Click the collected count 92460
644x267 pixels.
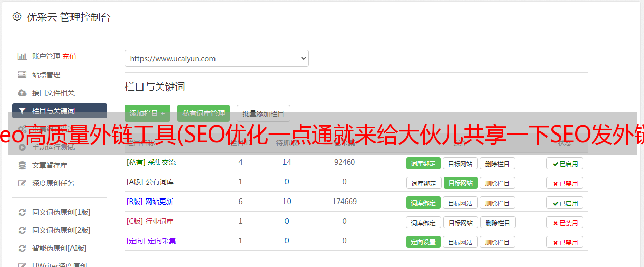pyautogui.click(x=344, y=162)
